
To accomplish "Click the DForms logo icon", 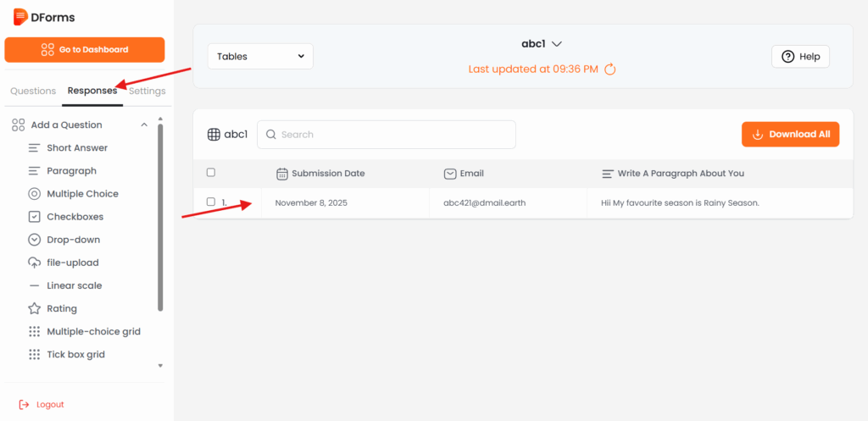I will [20, 17].
